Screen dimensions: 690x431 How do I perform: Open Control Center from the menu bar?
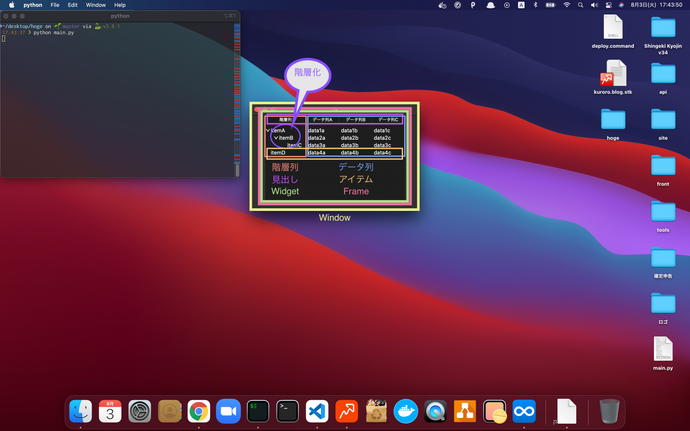pyautogui.click(x=609, y=5)
